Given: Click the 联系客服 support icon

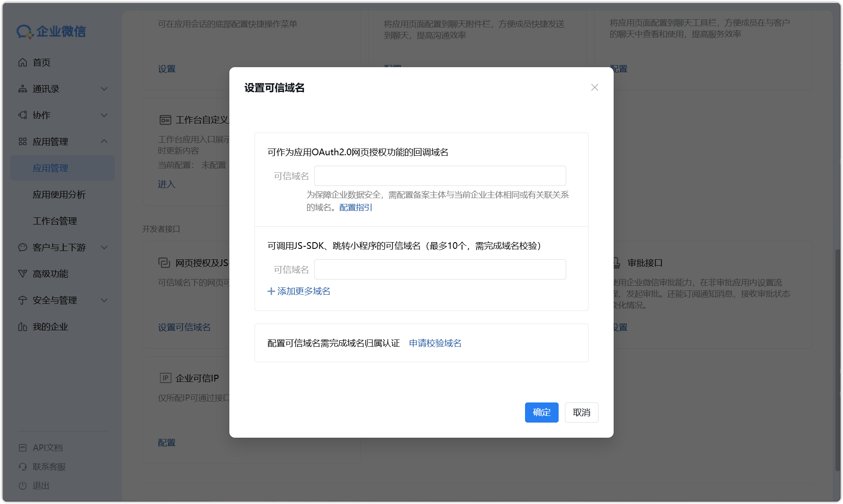Looking at the screenshot, I should coord(22,467).
